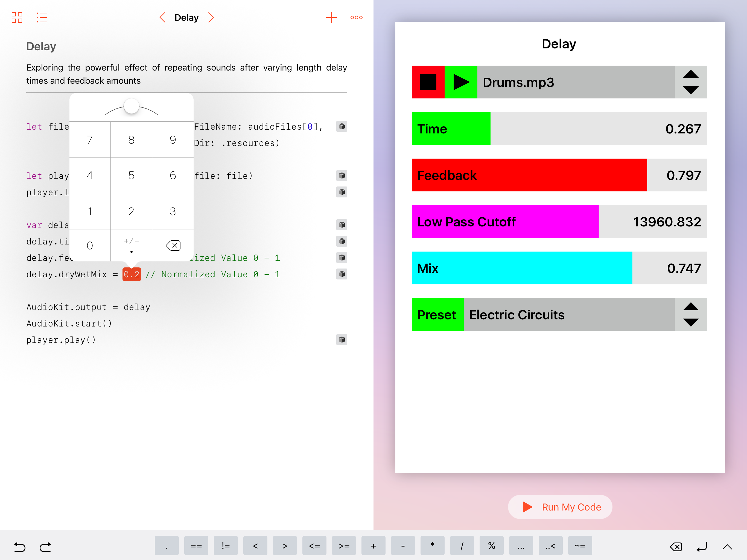Open the three-dots more options menu
The height and width of the screenshot is (560, 747).
(x=356, y=17)
